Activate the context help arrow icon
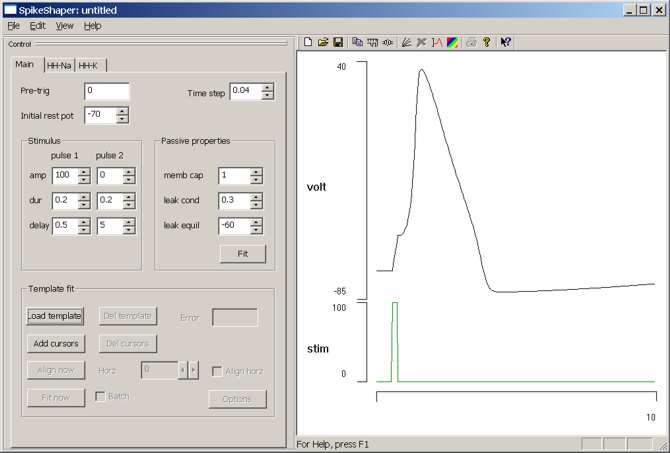 (x=506, y=43)
